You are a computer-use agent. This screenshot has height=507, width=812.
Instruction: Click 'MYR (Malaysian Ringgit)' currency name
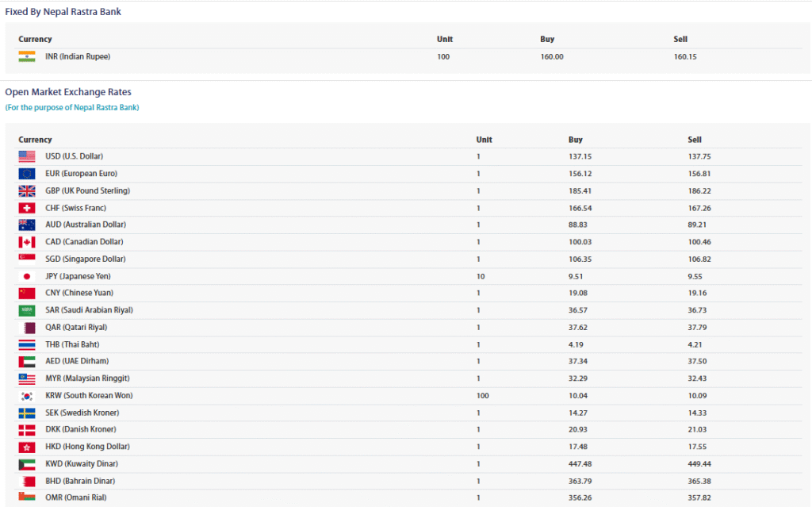point(87,378)
